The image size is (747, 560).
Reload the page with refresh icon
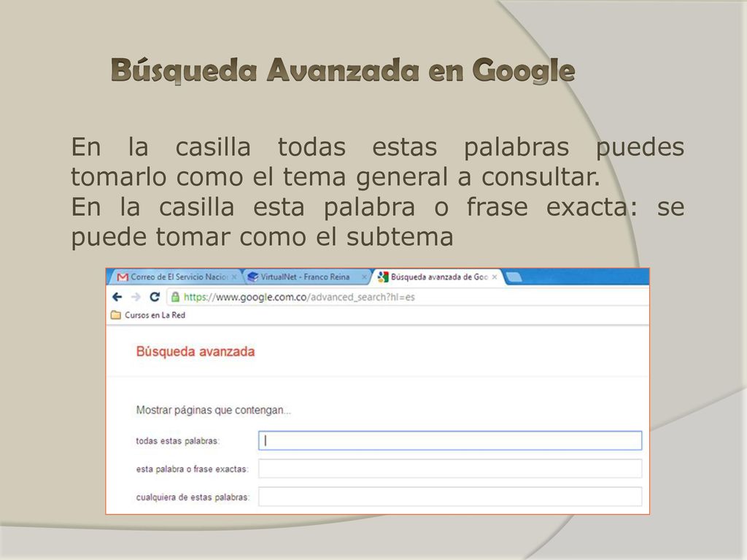[155, 297]
